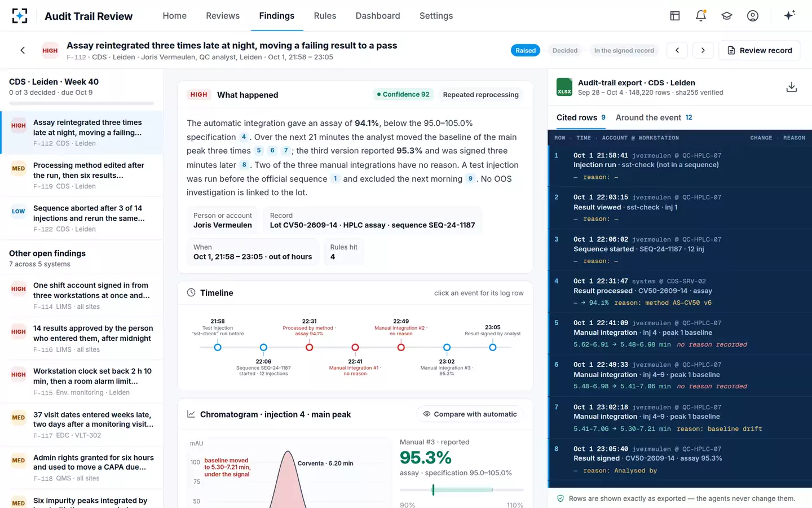Open the Dashboard tab
The width and height of the screenshot is (812, 508).
click(378, 16)
